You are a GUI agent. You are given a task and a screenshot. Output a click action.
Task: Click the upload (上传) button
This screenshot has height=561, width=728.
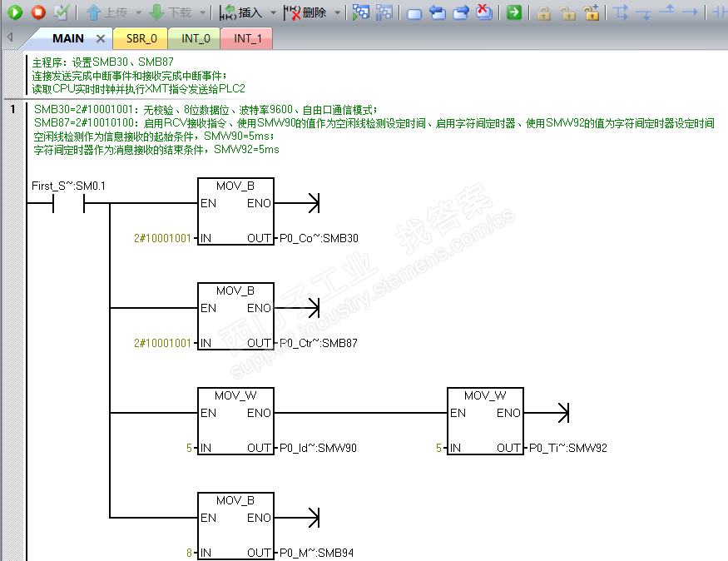click(x=107, y=12)
